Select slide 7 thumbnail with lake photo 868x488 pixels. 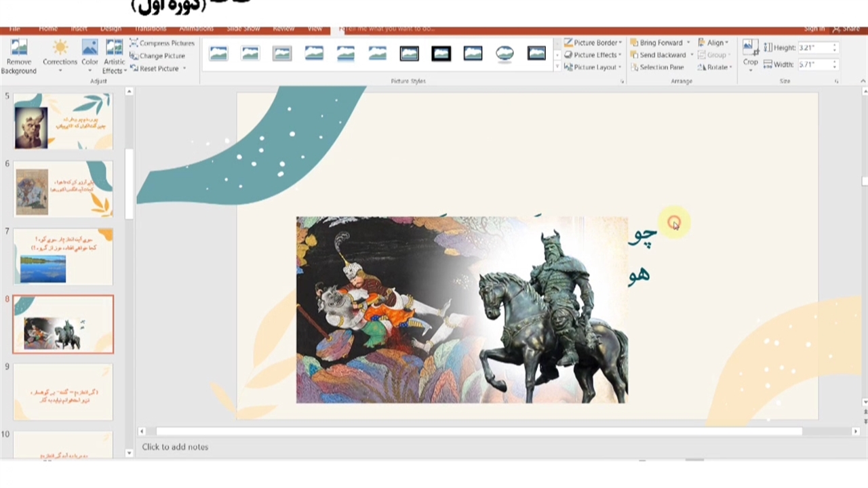click(x=63, y=257)
